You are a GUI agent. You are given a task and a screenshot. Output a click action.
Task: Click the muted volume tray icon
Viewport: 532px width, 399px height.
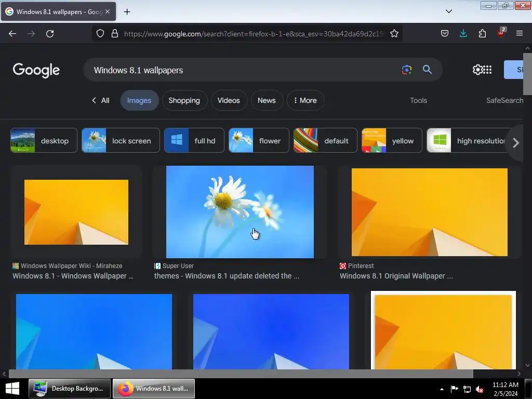coord(479,389)
